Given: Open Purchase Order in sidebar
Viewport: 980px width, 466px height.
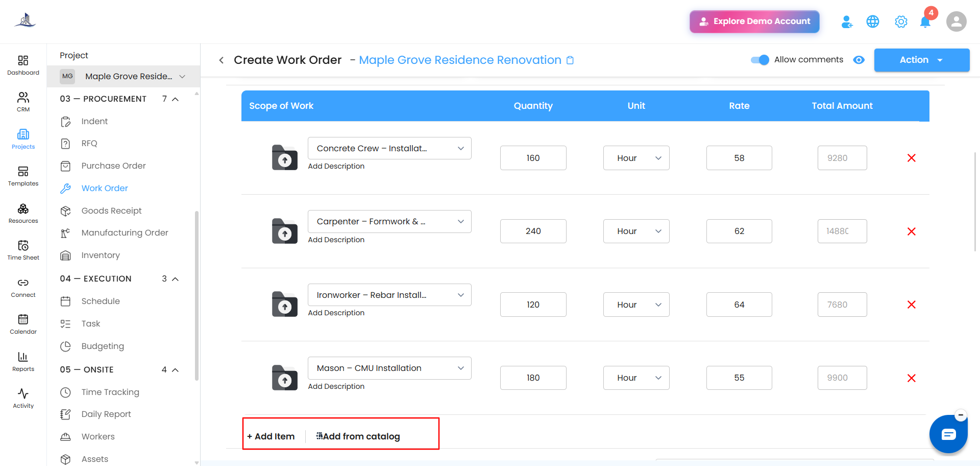Looking at the screenshot, I should click(113, 166).
